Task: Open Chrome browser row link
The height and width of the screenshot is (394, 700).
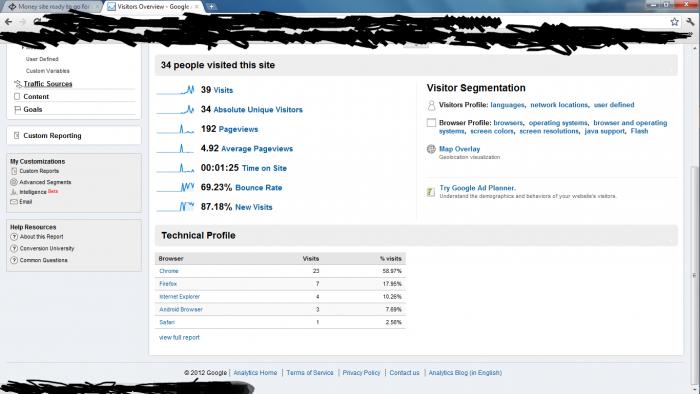Action: click(169, 271)
